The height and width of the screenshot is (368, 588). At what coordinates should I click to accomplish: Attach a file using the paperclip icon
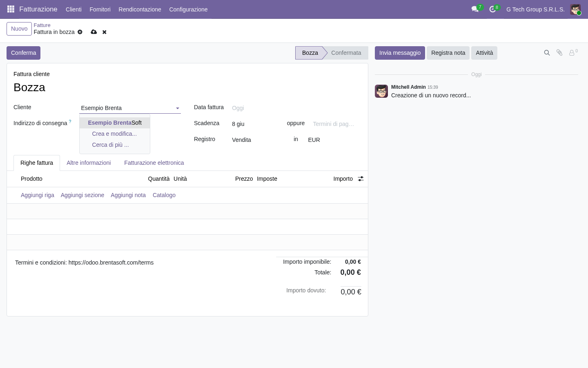pyautogui.click(x=559, y=53)
